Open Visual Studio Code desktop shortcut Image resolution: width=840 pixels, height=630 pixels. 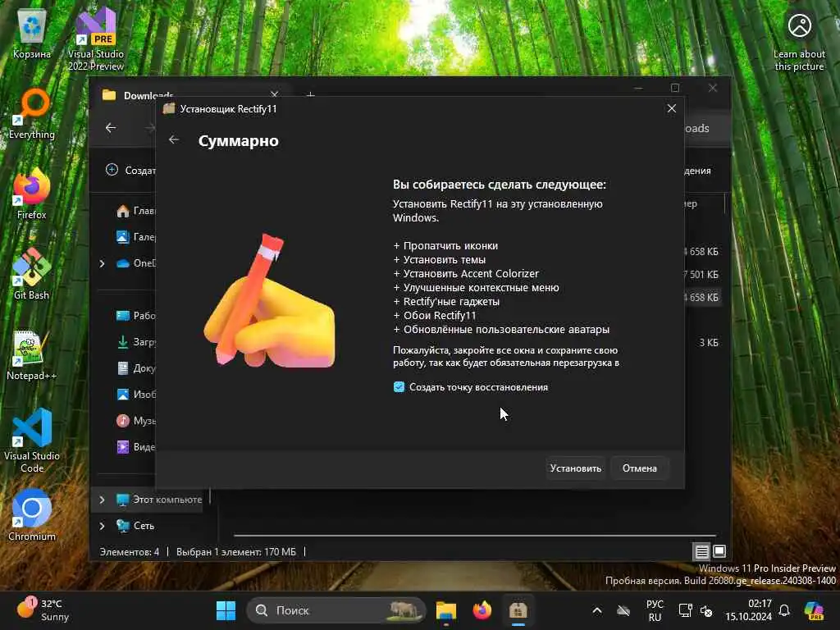pyautogui.click(x=32, y=441)
